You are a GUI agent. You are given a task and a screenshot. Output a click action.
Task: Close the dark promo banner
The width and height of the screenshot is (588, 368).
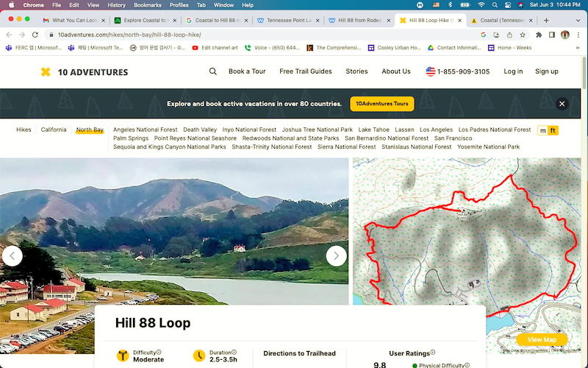(x=562, y=104)
